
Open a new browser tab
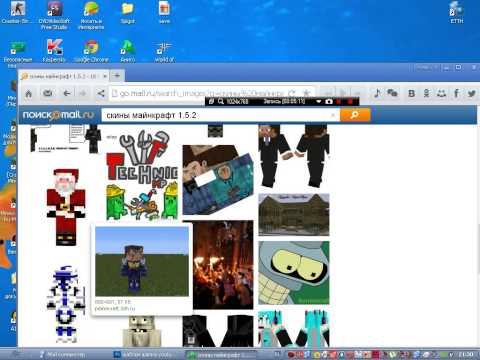tap(117, 76)
